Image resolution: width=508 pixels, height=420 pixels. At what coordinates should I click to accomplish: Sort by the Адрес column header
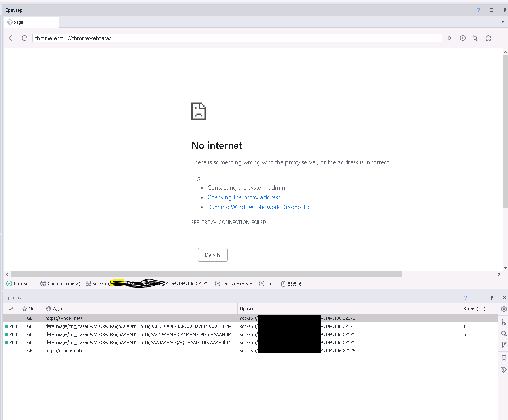point(140,309)
